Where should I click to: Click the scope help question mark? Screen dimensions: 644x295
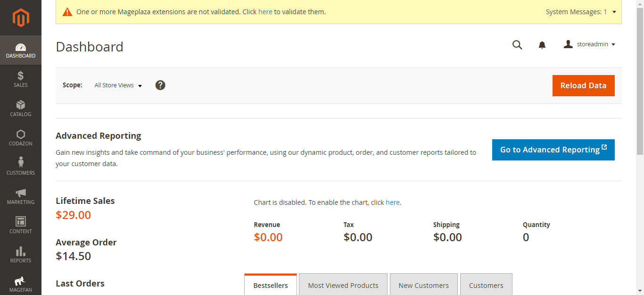pos(160,85)
